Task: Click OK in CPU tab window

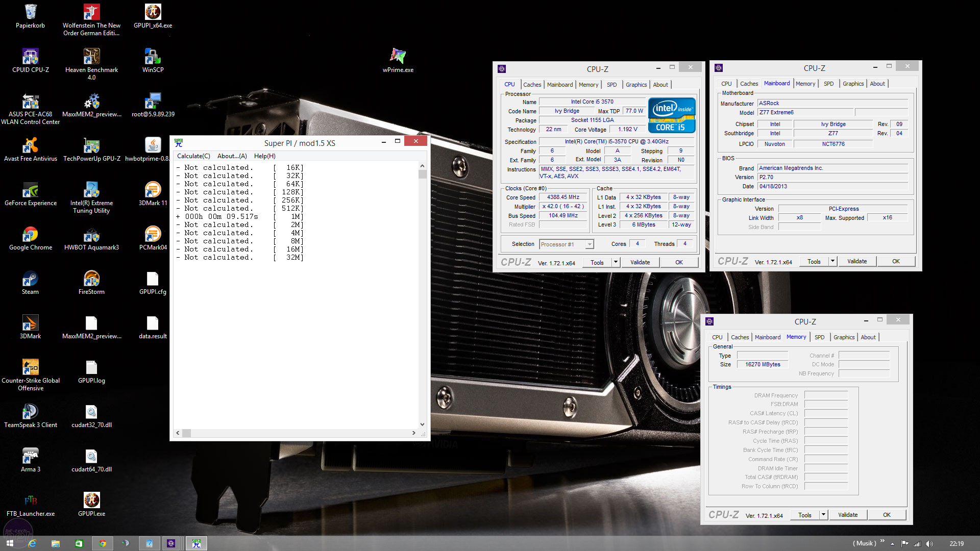Action: [679, 262]
